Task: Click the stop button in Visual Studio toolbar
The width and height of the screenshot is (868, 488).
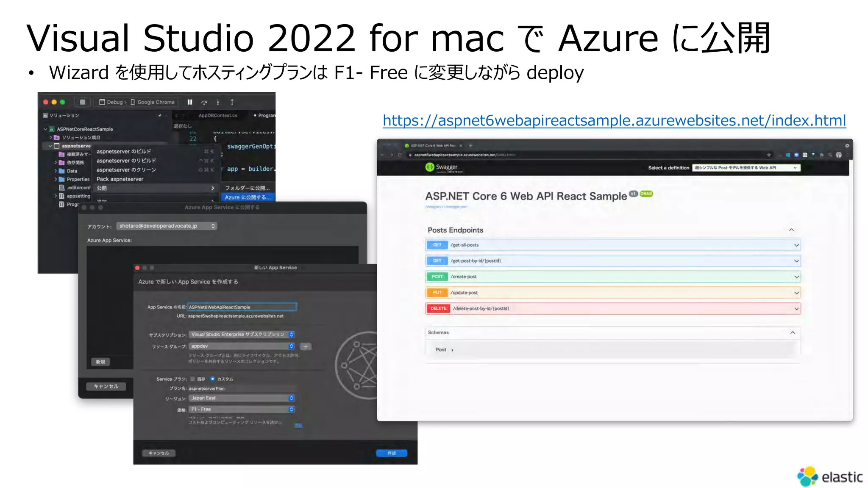Action: pos(82,102)
